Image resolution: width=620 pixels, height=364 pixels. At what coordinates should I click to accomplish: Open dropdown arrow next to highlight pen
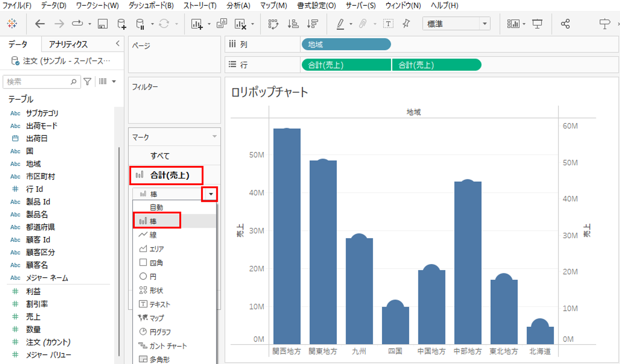[351, 24]
